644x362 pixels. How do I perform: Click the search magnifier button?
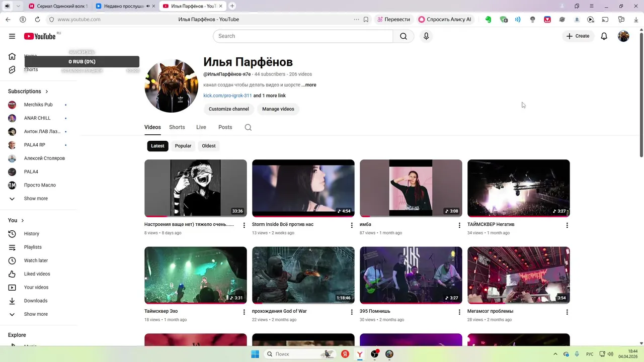point(404,36)
